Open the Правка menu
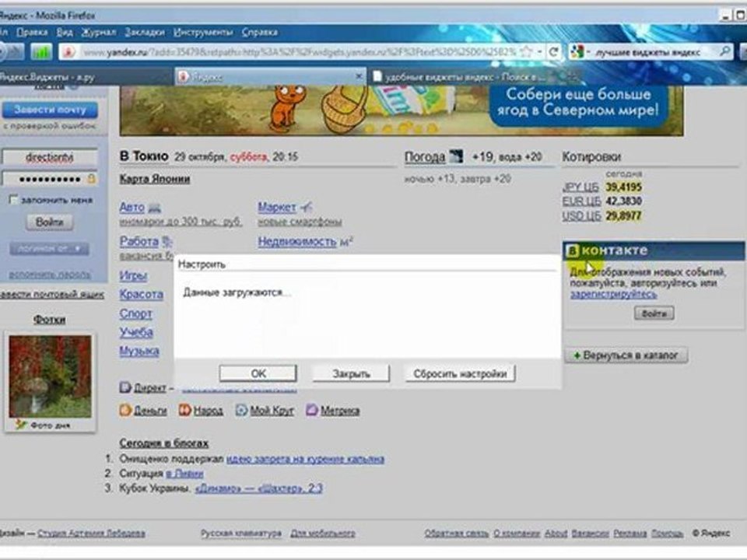 click(32, 33)
